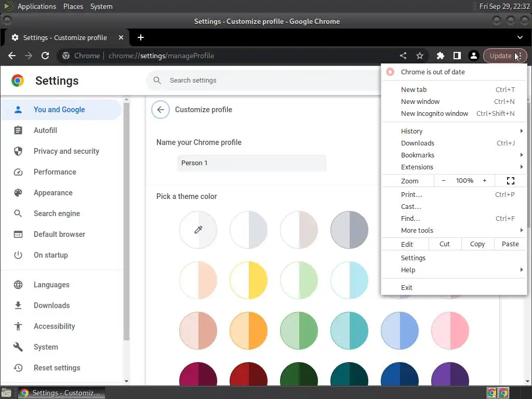
Task: Select the orange theme color swatch
Action: [248, 330]
